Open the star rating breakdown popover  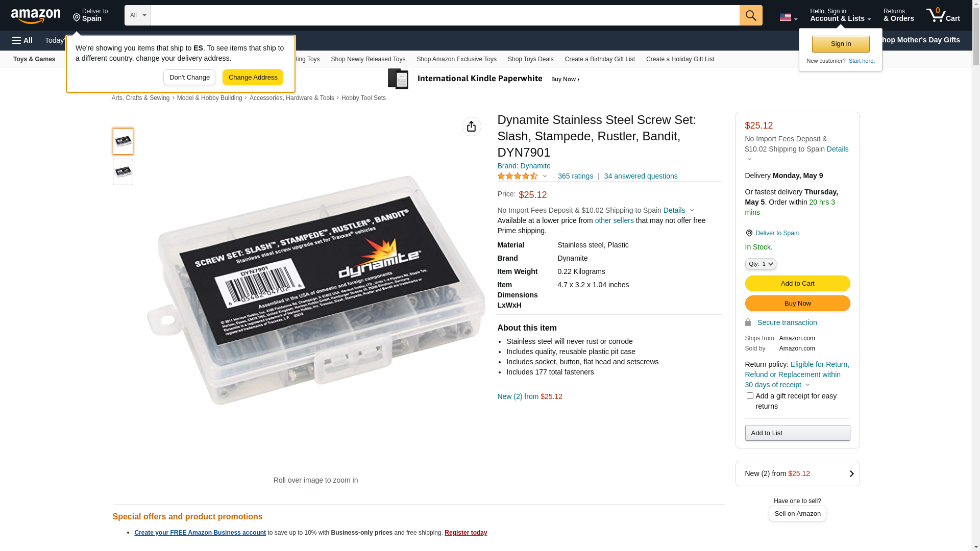point(522,176)
